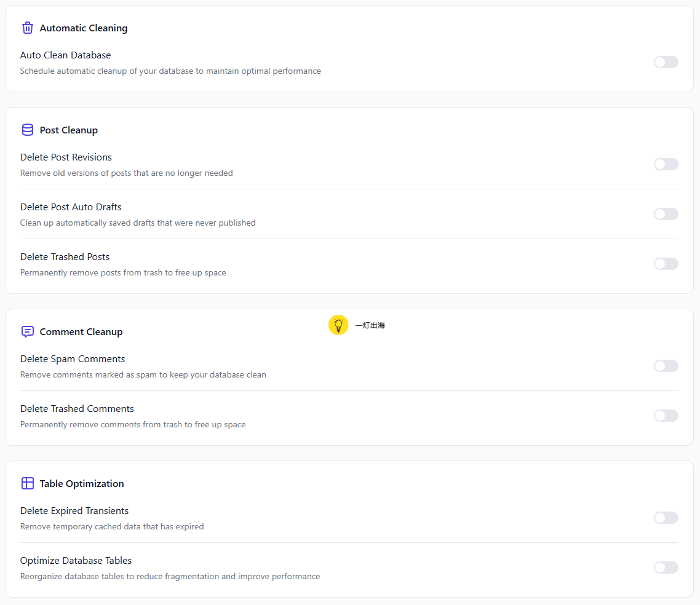The width and height of the screenshot is (700, 605).
Task: Click the database icon beside Post Cleanup
Action: pos(28,130)
